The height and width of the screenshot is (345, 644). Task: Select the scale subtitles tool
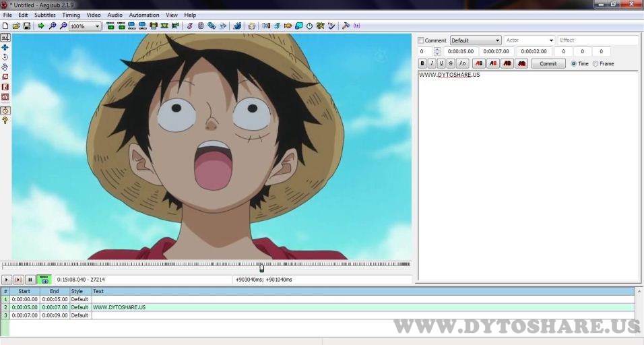coord(5,77)
